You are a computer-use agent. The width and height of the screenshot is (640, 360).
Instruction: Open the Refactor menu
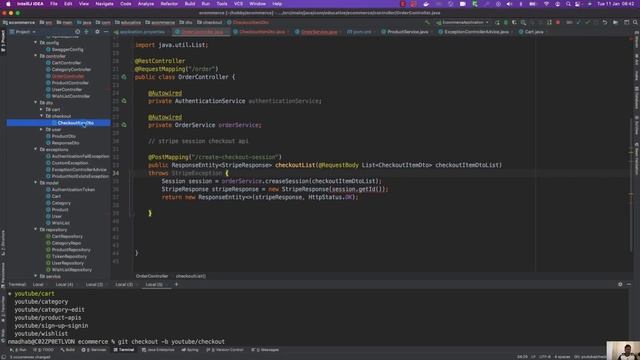(169, 4)
